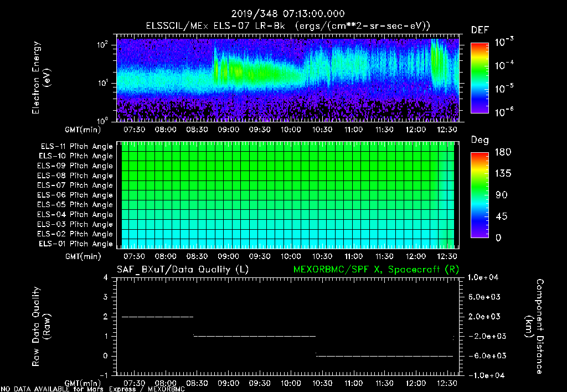567x392 pixels.
Task: Click the 11:00 label under the data quality plot
Action: (x=353, y=383)
